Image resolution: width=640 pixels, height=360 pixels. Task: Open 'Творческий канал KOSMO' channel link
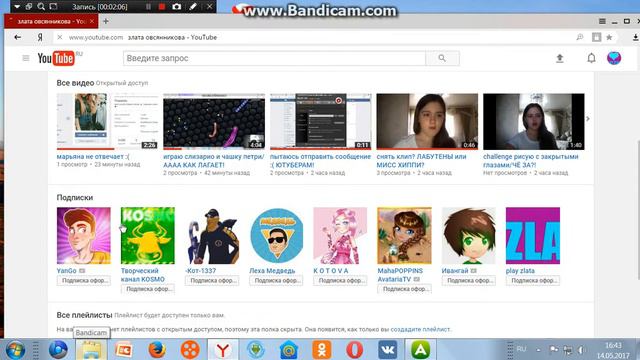point(142,275)
